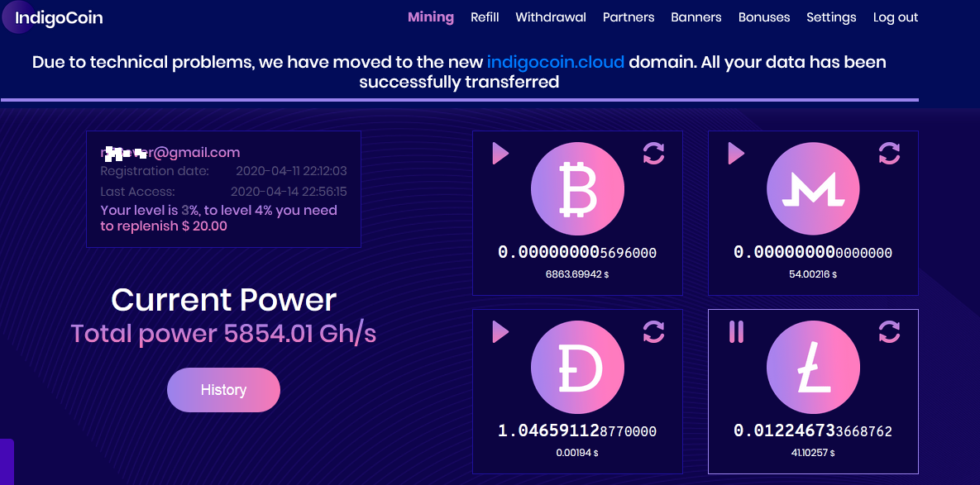980x485 pixels.
Task: Select the Dogecoin coin logo
Action: point(577,367)
